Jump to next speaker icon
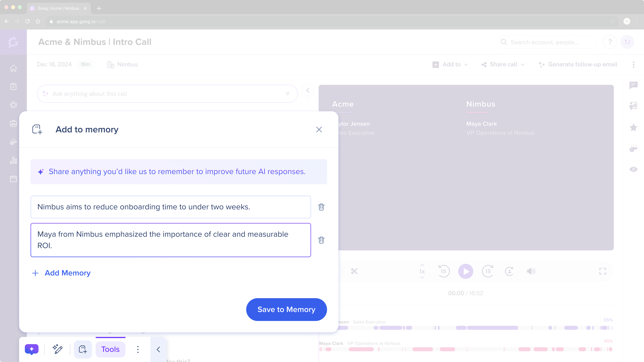Image resolution: width=644 pixels, height=362 pixels. coord(509,271)
